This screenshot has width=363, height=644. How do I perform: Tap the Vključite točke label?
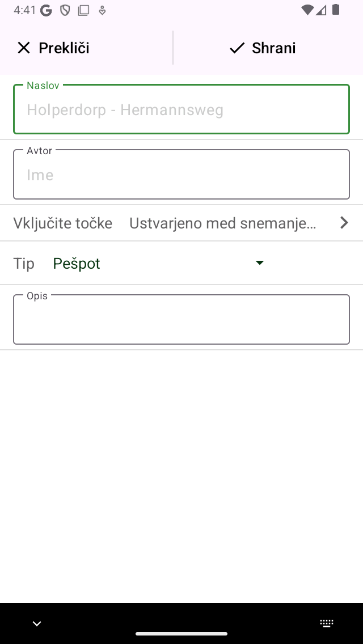tap(63, 223)
